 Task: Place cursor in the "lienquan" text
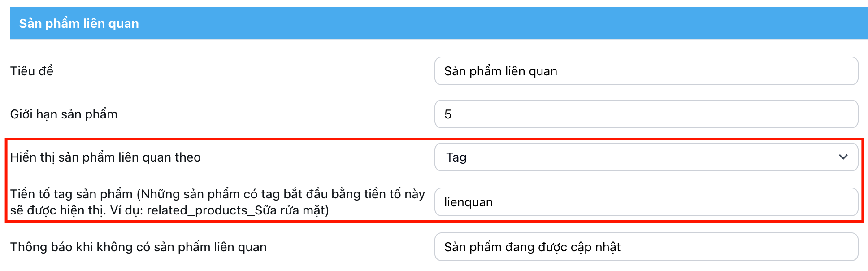[x=469, y=202]
